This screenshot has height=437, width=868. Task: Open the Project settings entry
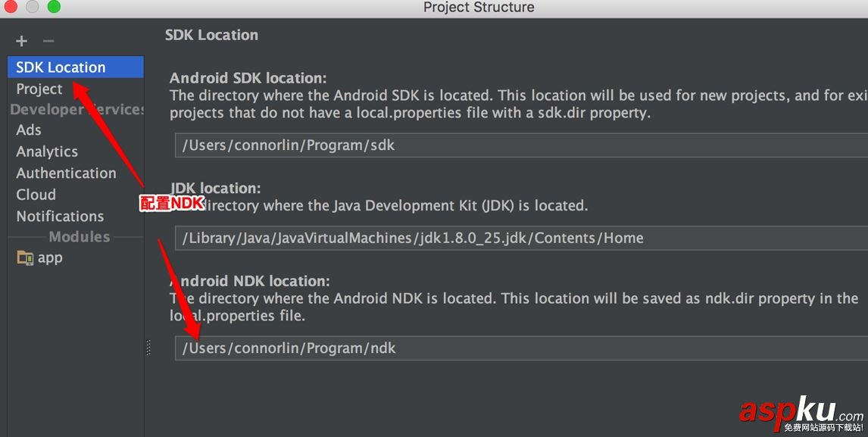click(39, 89)
